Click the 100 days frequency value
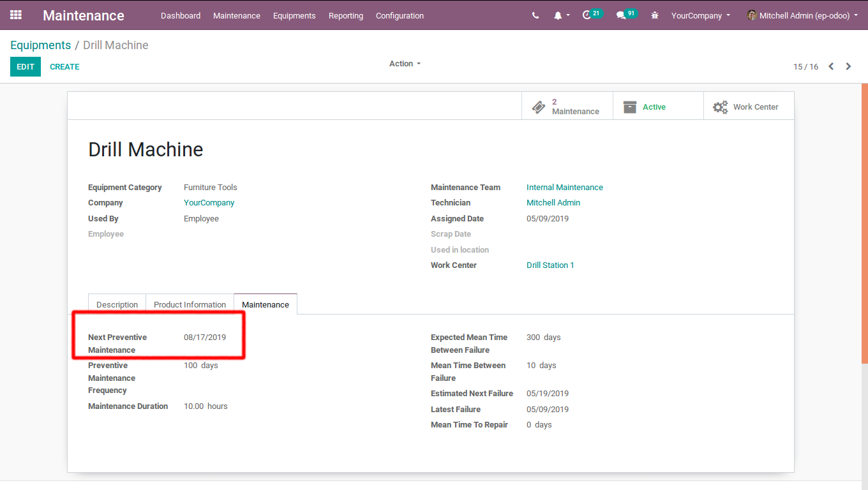Viewport: 868px width, 490px height. (201, 366)
